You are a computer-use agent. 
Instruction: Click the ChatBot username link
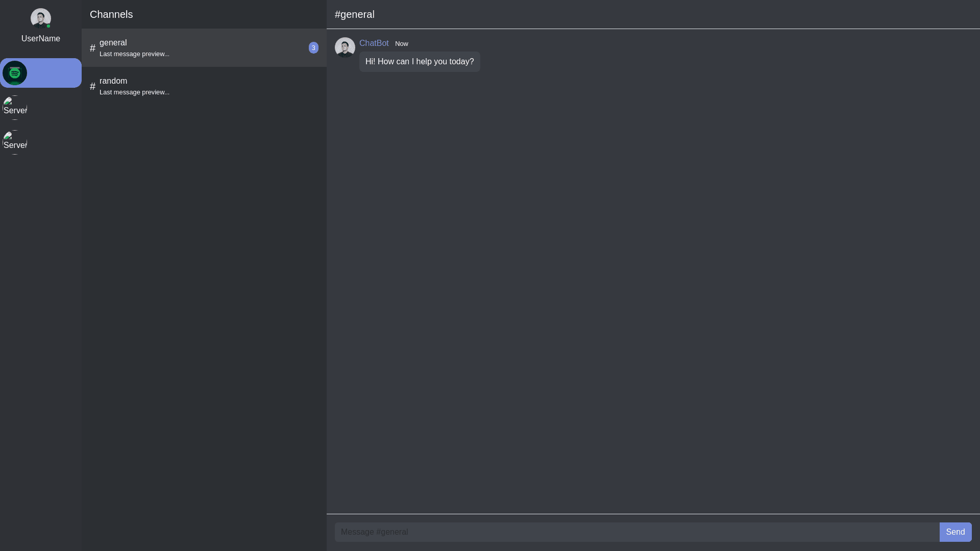tap(374, 43)
